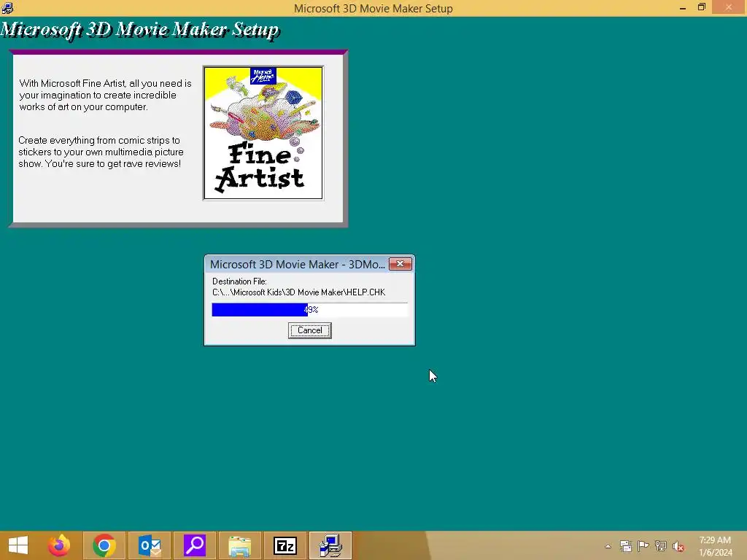
Task: Minimize the Setup window
Action: pyautogui.click(x=683, y=7)
